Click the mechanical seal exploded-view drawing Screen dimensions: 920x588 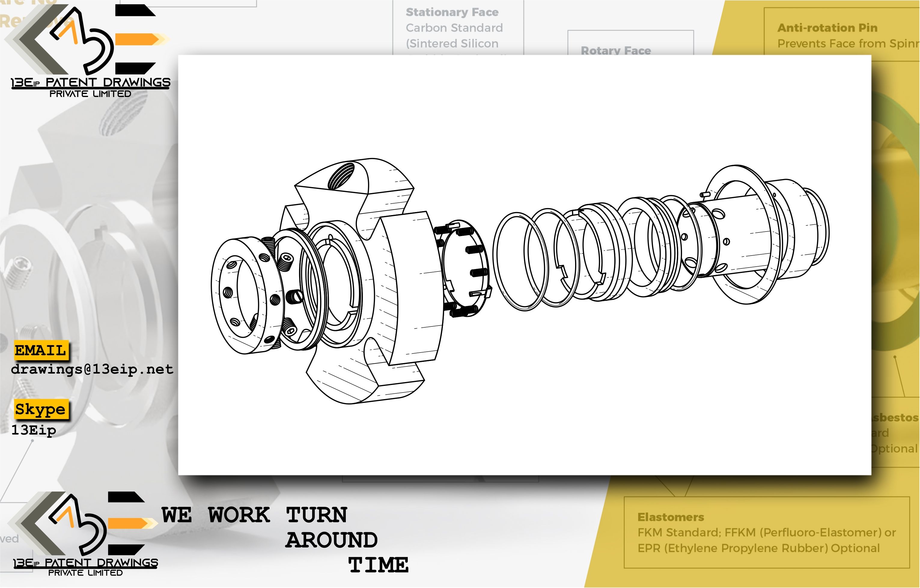[x=520, y=280]
